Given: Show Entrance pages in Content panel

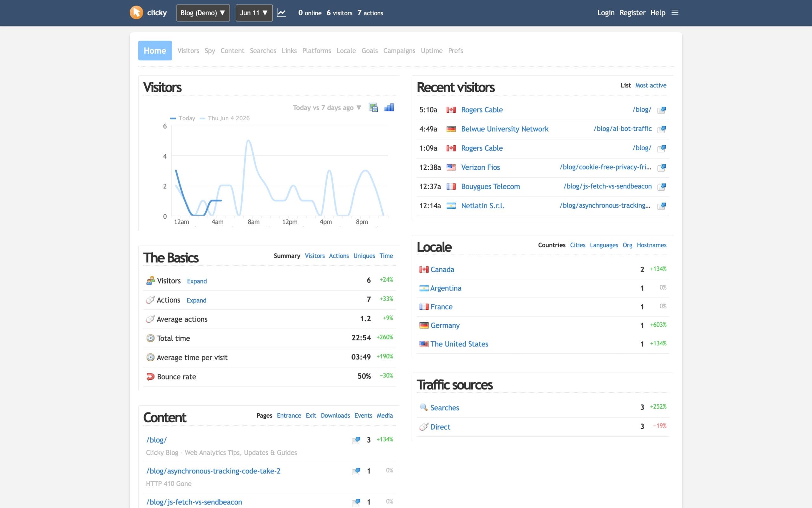Looking at the screenshot, I should pyautogui.click(x=289, y=416).
